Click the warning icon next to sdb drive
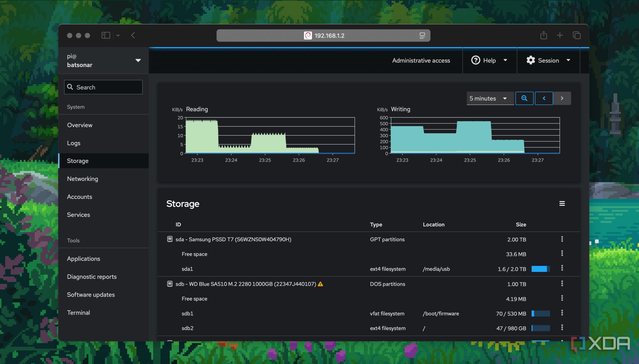This screenshot has width=639, height=364. 321,284
